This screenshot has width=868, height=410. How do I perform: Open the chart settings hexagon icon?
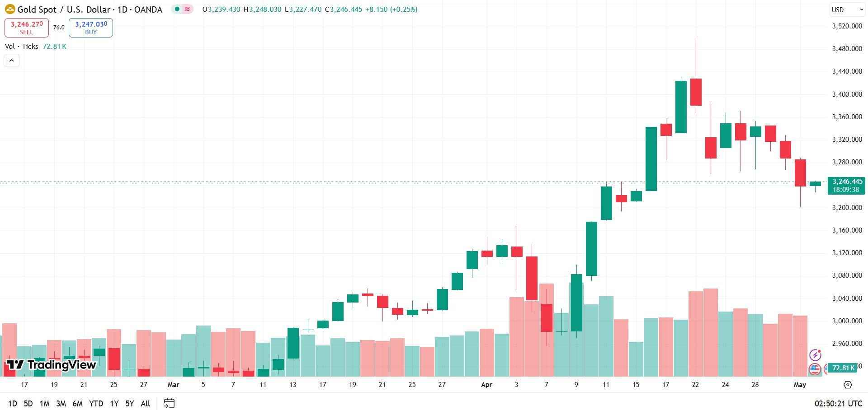848,385
